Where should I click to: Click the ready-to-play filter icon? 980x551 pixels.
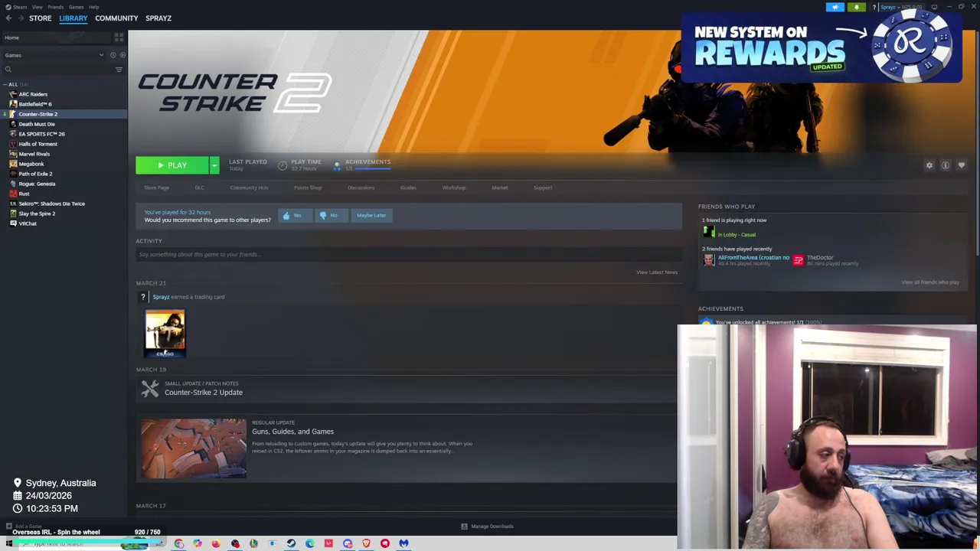click(122, 55)
